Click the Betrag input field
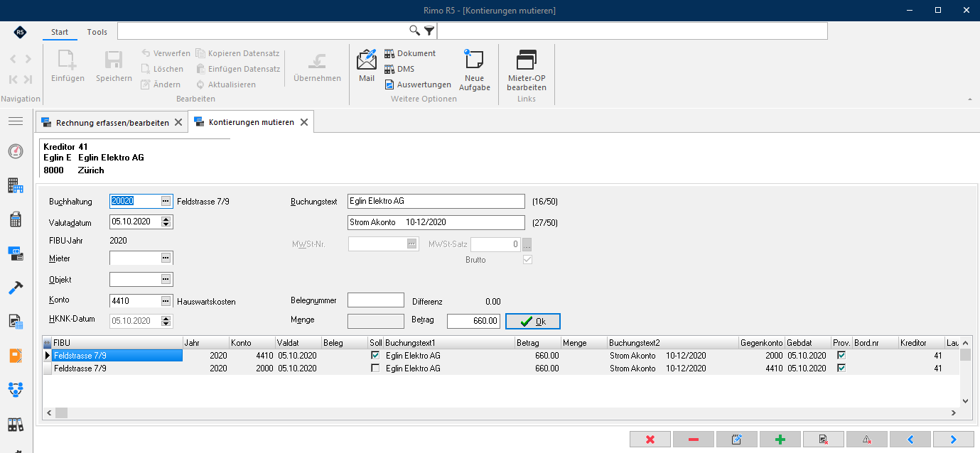 click(473, 322)
